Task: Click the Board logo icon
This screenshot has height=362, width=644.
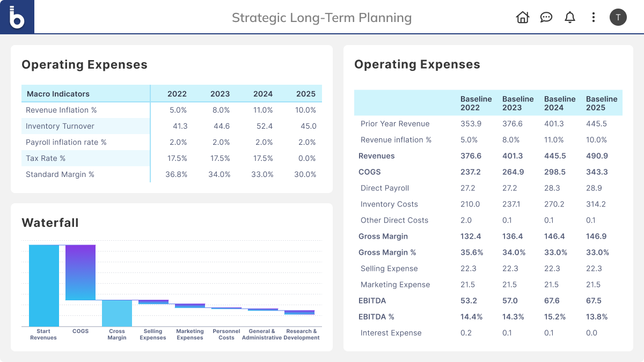Action: click(17, 17)
